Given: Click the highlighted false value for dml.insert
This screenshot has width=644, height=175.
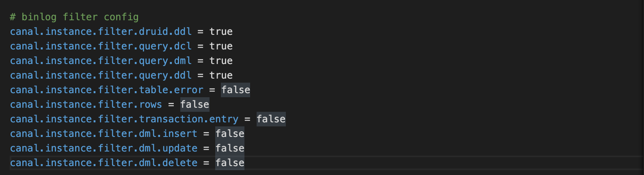Looking at the screenshot, I should click(230, 134).
